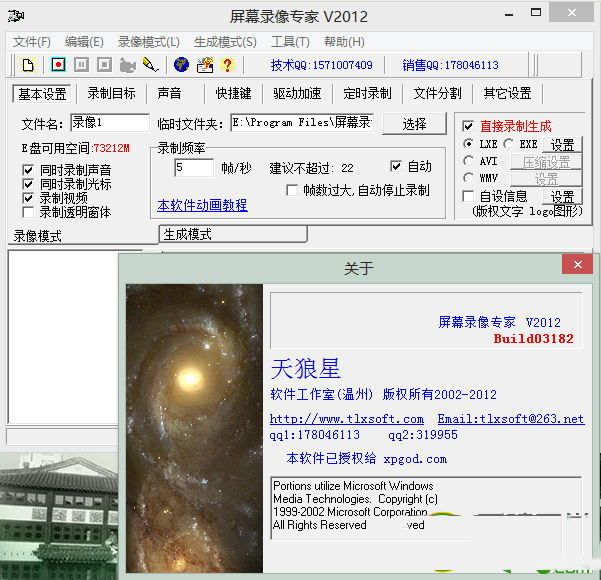Maximize the 屏幕录像专家 window
Screen dimensions: 601x580
(536, 13)
